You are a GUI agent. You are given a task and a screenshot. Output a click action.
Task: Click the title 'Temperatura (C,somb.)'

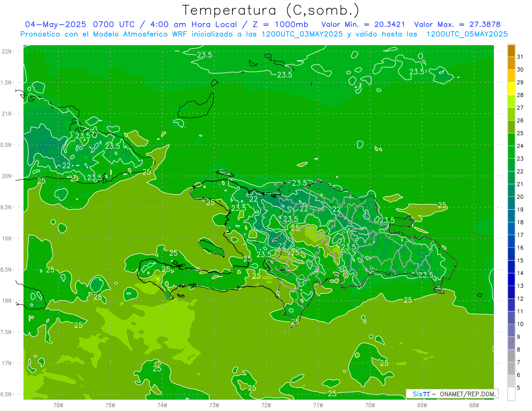pos(271,11)
